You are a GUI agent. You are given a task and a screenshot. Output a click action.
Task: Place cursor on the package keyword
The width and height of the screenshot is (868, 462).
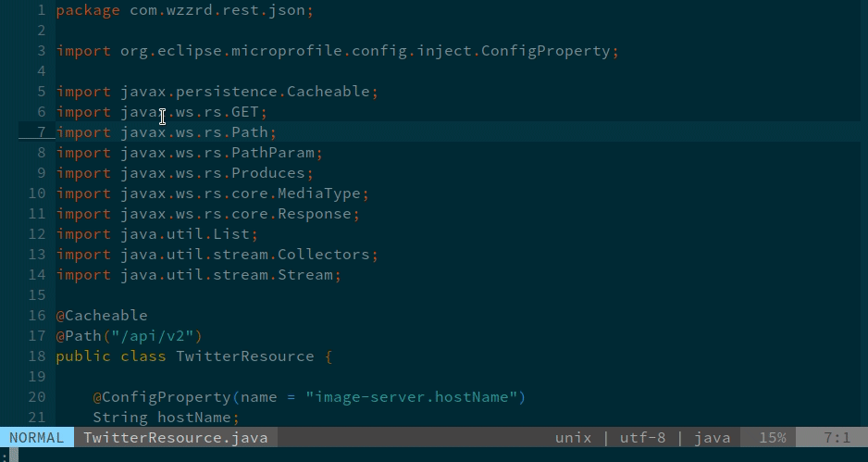pyautogui.click(x=88, y=10)
